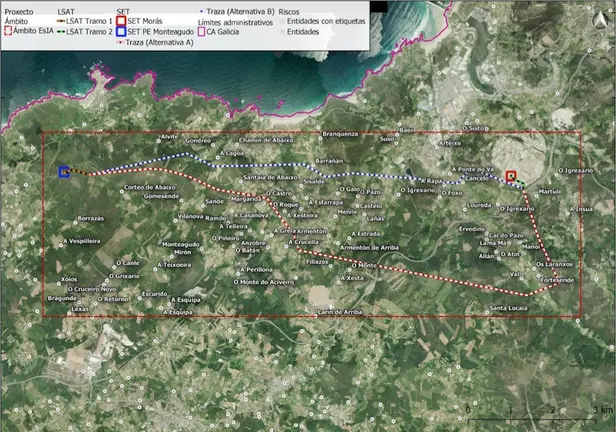Click the A Vespilleira map label
616x432 pixels.
(84, 241)
